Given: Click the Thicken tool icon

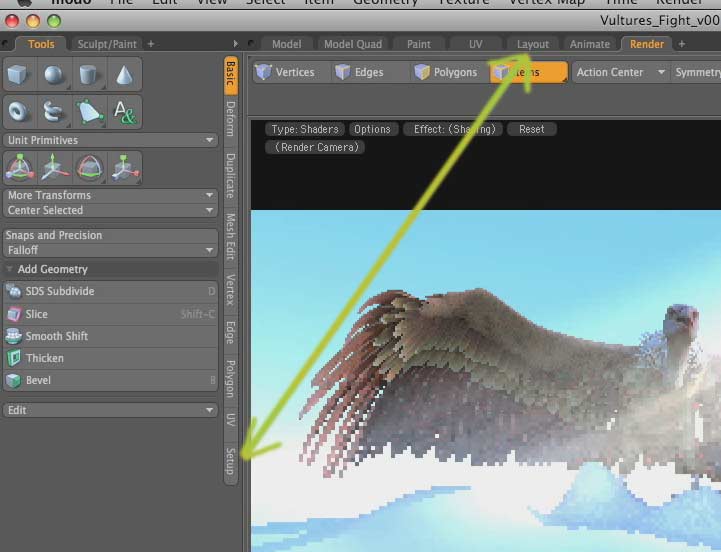Looking at the screenshot, I should [14, 358].
